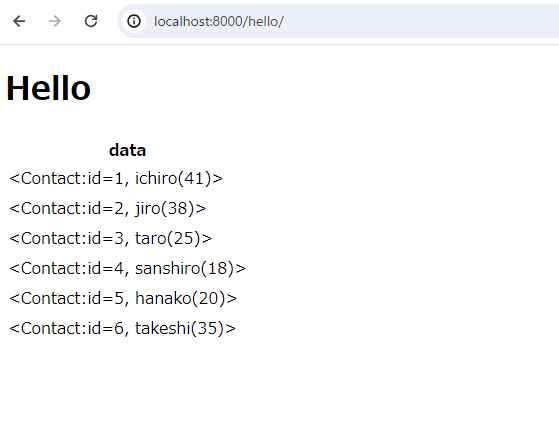Click the data table header

click(x=127, y=150)
